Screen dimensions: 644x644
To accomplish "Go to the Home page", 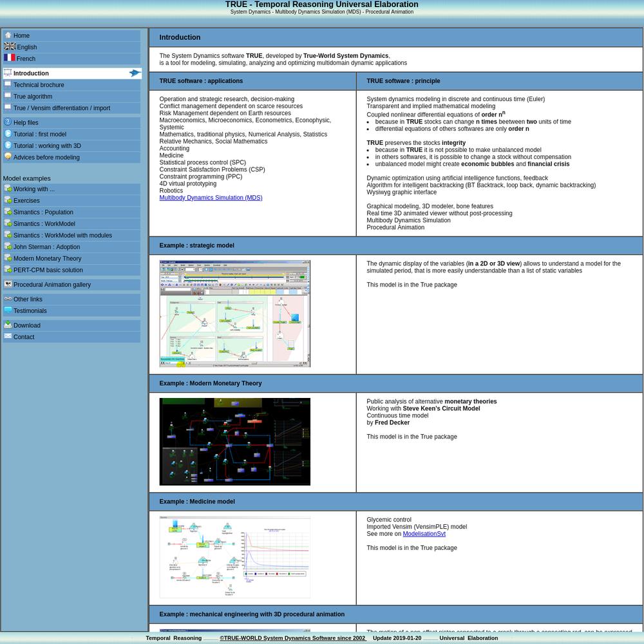I will [71, 35].
